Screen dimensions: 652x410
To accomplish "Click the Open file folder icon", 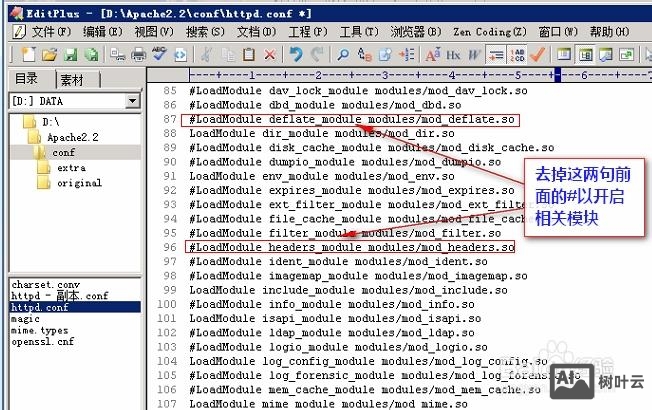I will [49, 54].
